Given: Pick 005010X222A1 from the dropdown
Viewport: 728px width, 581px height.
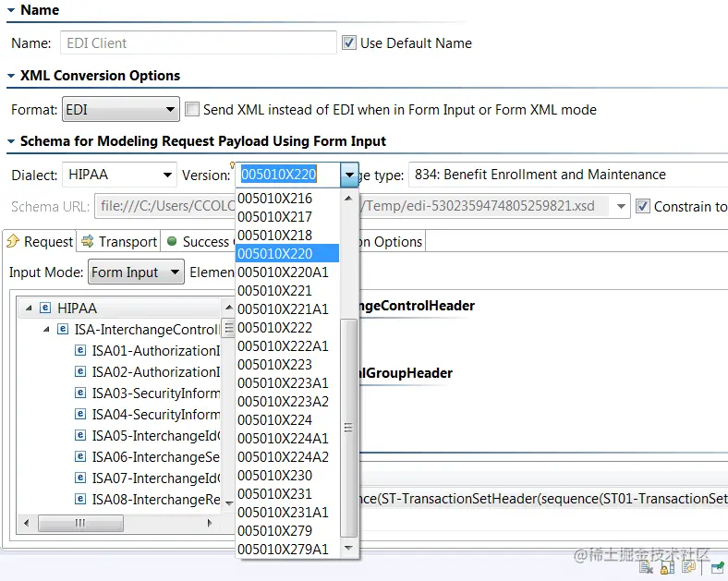Looking at the screenshot, I should [x=287, y=346].
